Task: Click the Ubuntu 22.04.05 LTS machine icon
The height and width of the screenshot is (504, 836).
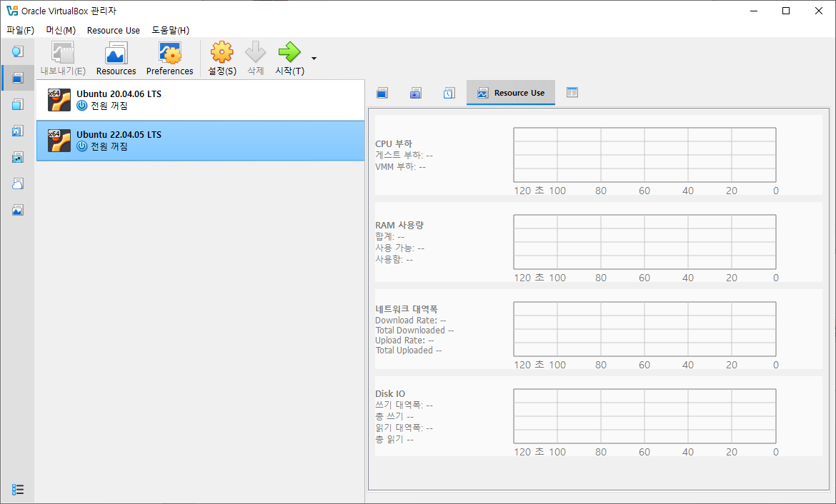Action: pyautogui.click(x=59, y=141)
